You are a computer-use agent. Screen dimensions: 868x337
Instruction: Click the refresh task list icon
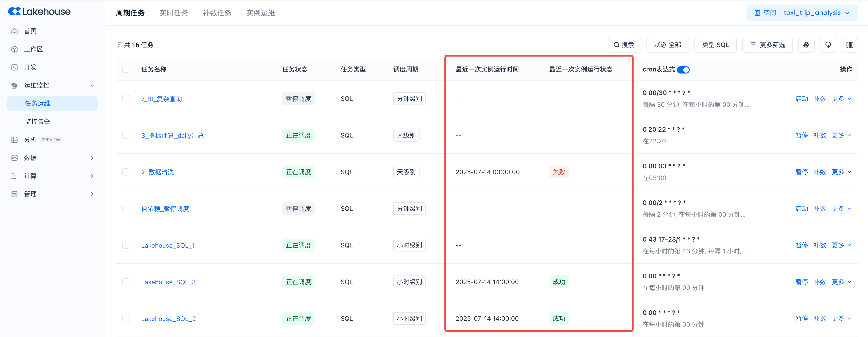(828, 45)
